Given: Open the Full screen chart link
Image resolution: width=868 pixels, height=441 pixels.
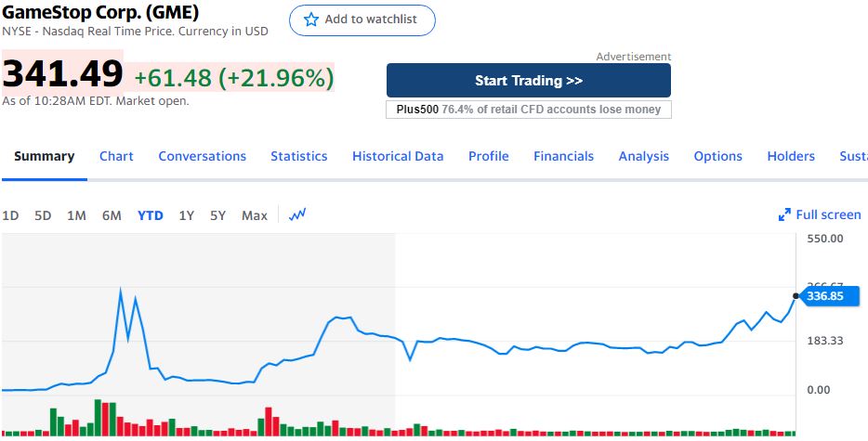Looking at the screenshot, I should pos(820,214).
